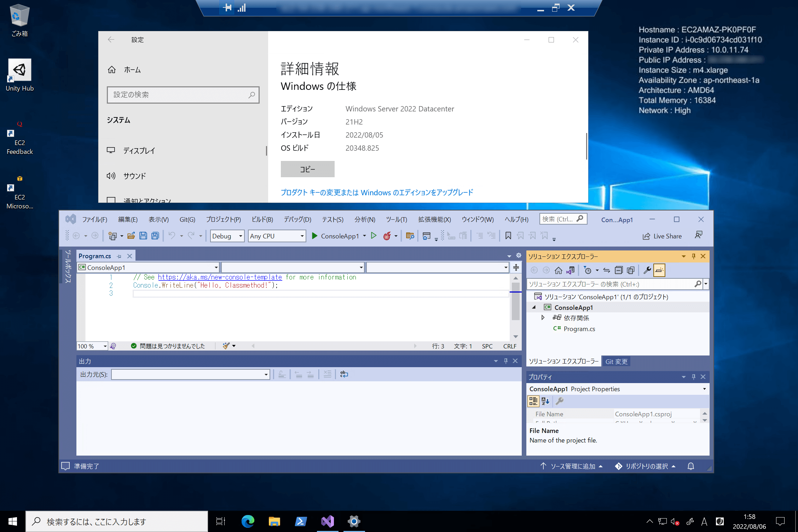Click Collapse All icon in Solution Explorer
The height and width of the screenshot is (532, 798).
(619, 271)
